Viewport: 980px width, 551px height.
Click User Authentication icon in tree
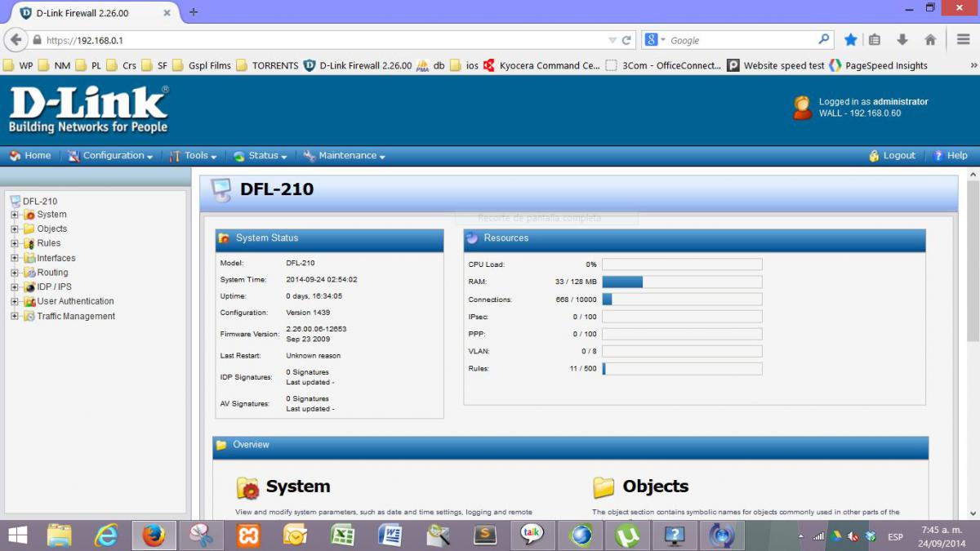point(29,301)
